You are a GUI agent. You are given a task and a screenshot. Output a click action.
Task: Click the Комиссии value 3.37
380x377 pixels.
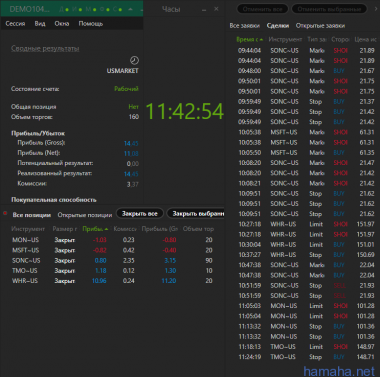[x=133, y=184]
